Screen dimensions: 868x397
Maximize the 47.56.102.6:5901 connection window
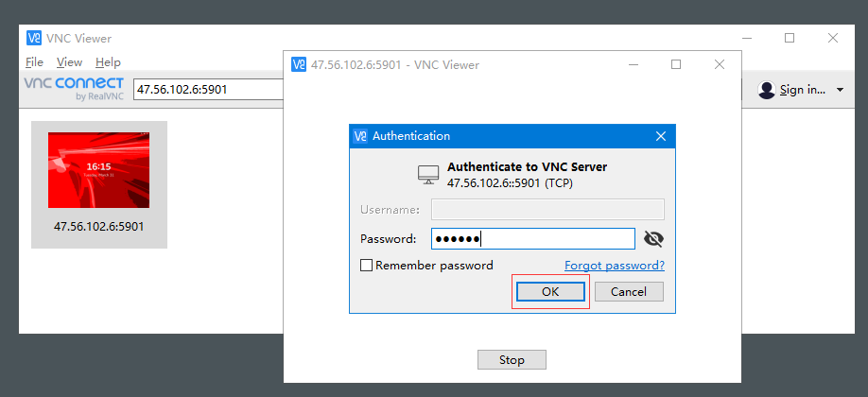coord(676,64)
